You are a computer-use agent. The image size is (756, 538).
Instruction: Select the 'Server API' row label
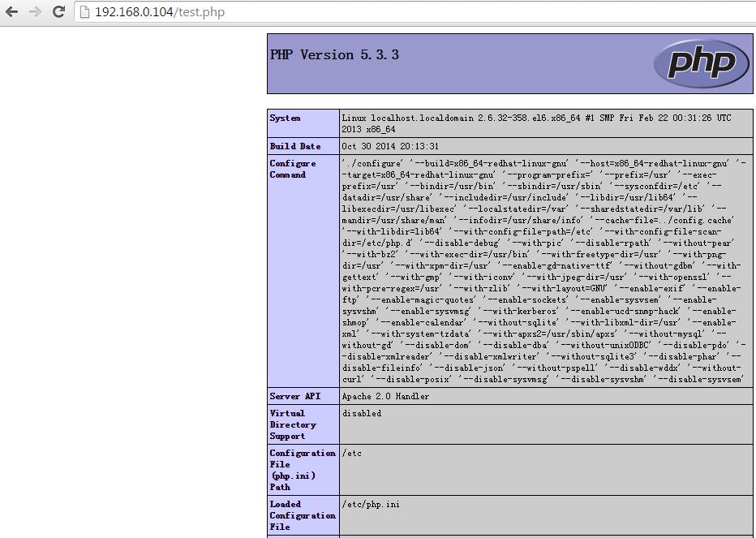(295, 396)
